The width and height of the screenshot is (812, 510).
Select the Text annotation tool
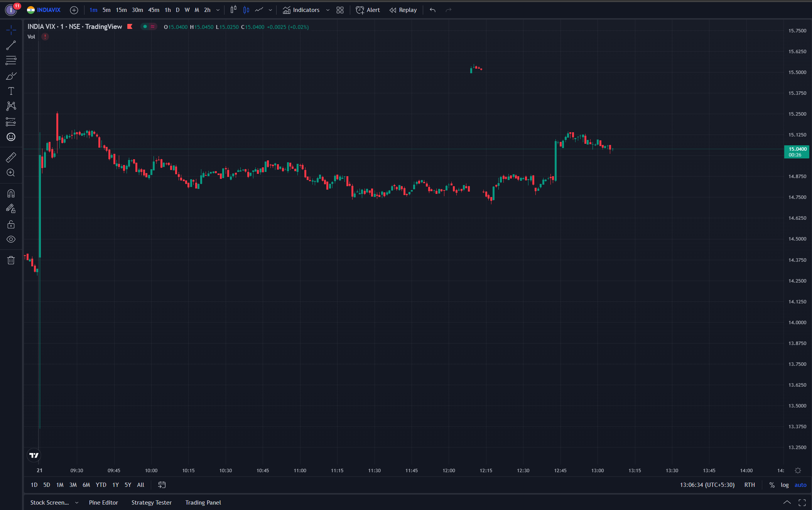11,91
